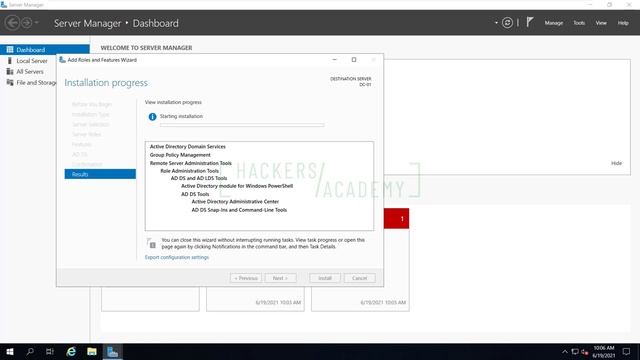
Task: Click the Server Manager back navigation arrow
Action: click(12, 22)
